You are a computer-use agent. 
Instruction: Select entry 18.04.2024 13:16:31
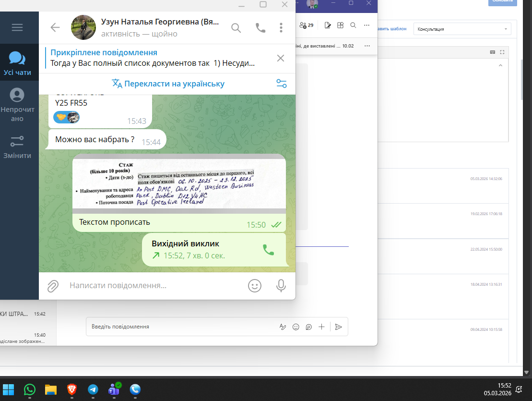(443, 296)
